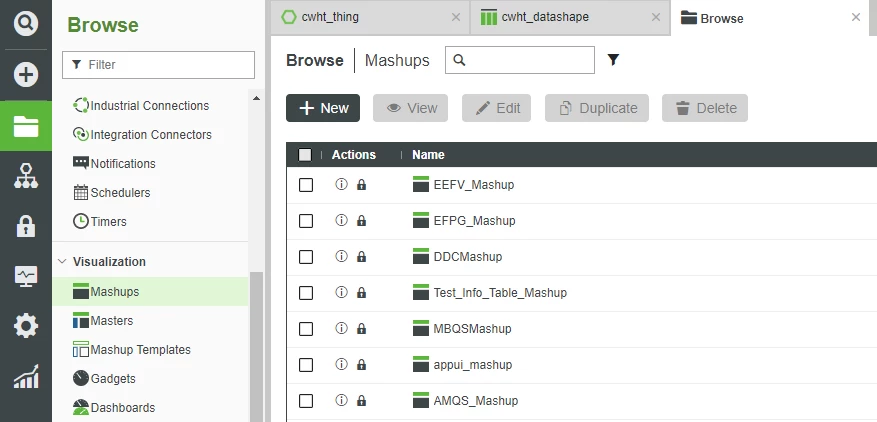Open the Monitoring screen icon in rail
This screenshot has width=877, height=422.
pos(26,276)
